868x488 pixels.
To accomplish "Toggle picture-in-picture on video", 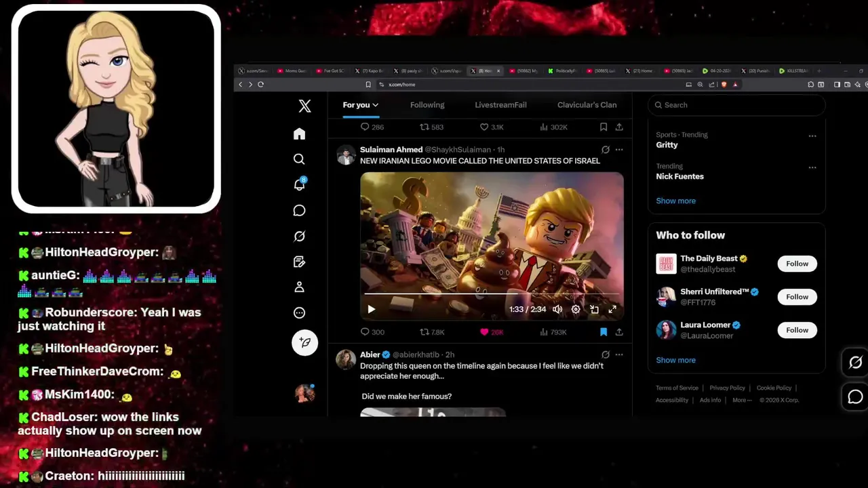I will click(594, 309).
